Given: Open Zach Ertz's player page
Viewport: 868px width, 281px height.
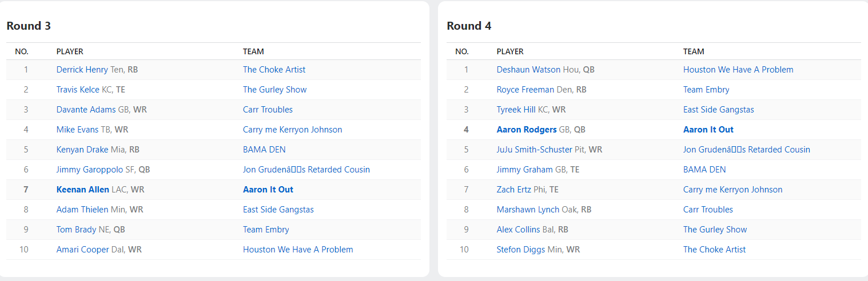Looking at the screenshot, I should pyautogui.click(x=514, y=190).
